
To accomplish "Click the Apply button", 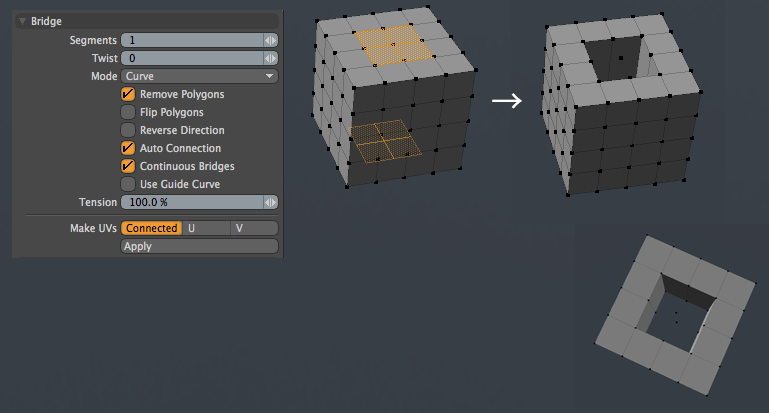I will (x=200, y=246).
